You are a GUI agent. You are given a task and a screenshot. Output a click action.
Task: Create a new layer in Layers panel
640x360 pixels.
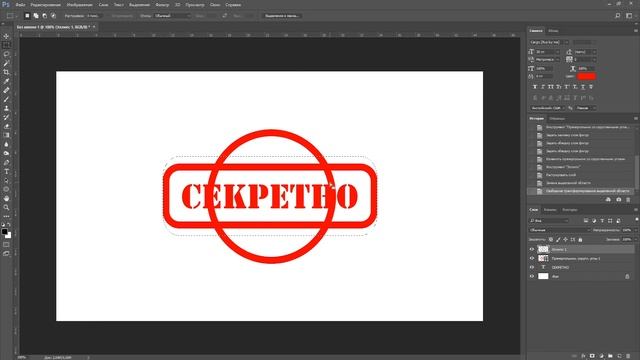(619, 356)
